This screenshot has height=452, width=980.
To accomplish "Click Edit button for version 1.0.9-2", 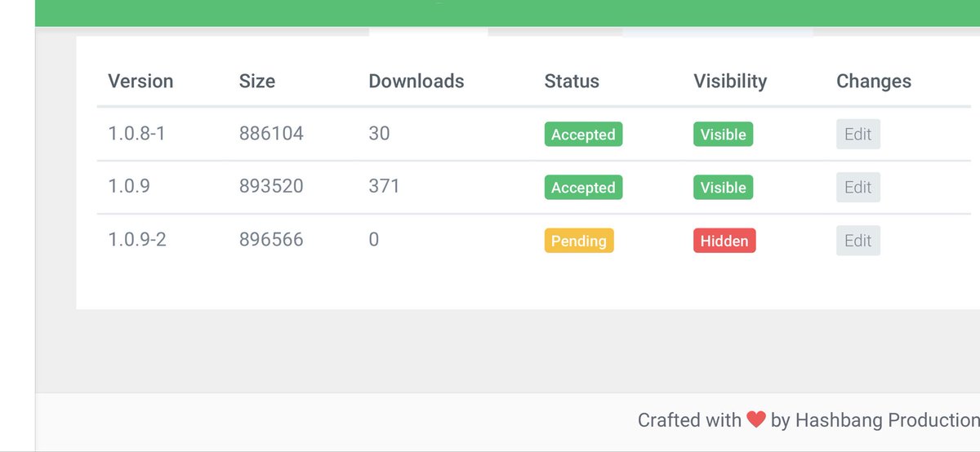I will coord(857,241).
